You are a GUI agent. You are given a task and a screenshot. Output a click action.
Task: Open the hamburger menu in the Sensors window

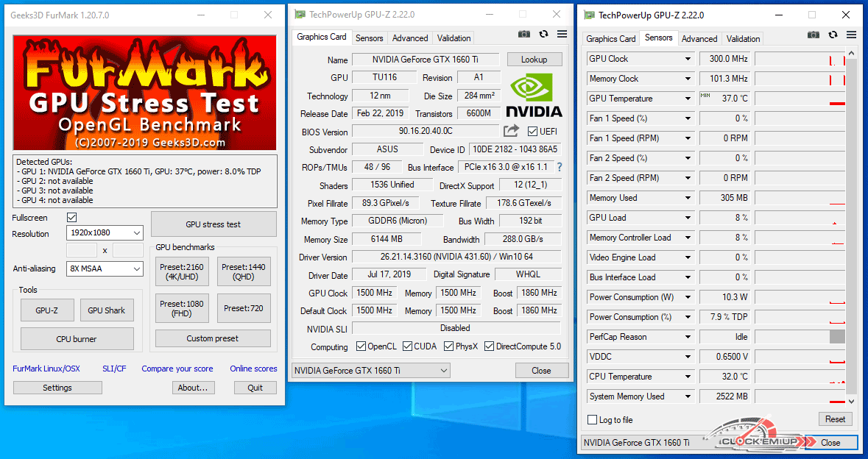[x=851, y=35]
